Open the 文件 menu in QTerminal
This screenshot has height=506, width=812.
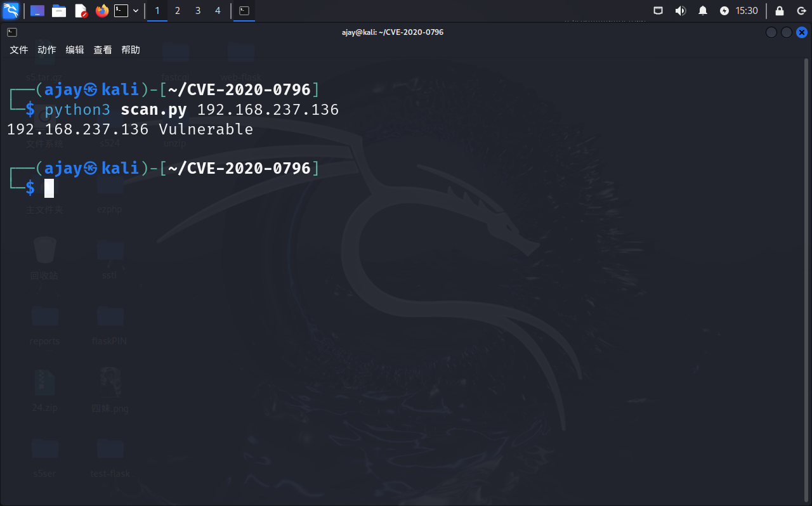[x=18, y=49]
